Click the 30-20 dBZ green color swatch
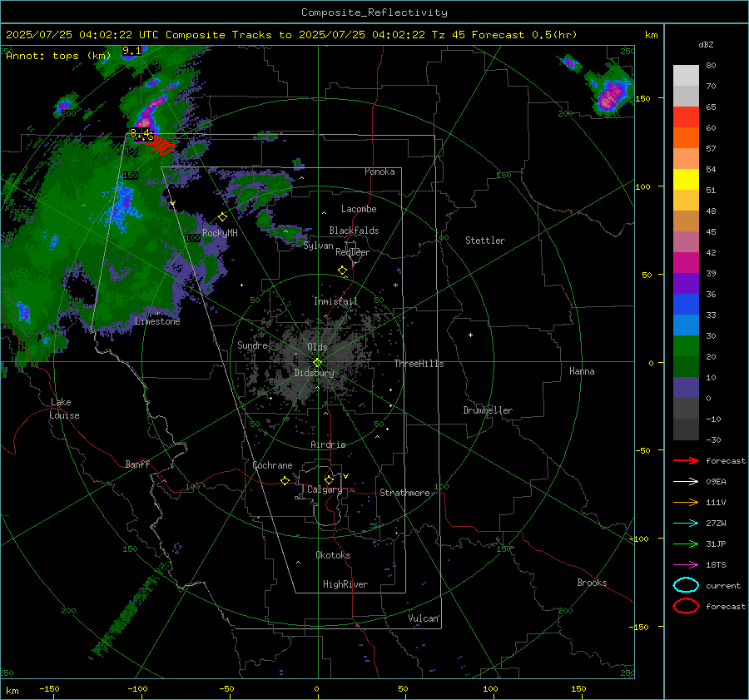The width and height of the screenshot is (749, 700). (686, 345)
